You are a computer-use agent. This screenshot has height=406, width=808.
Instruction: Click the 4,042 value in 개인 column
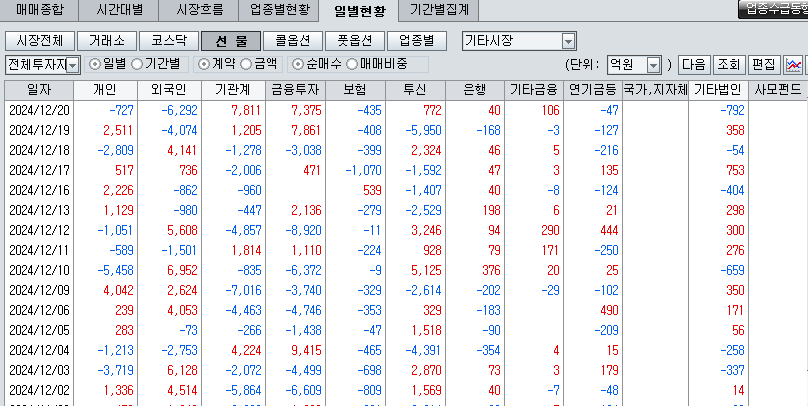tap(118, 291)
